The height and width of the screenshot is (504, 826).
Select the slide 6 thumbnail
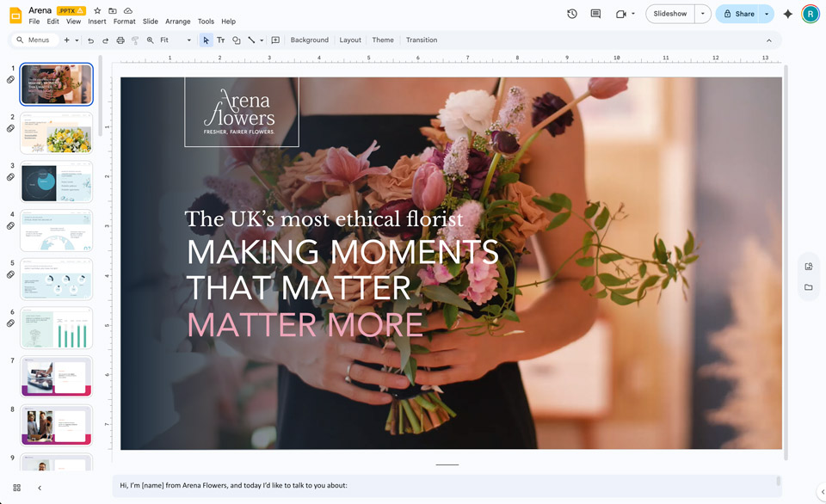point(56,327)
